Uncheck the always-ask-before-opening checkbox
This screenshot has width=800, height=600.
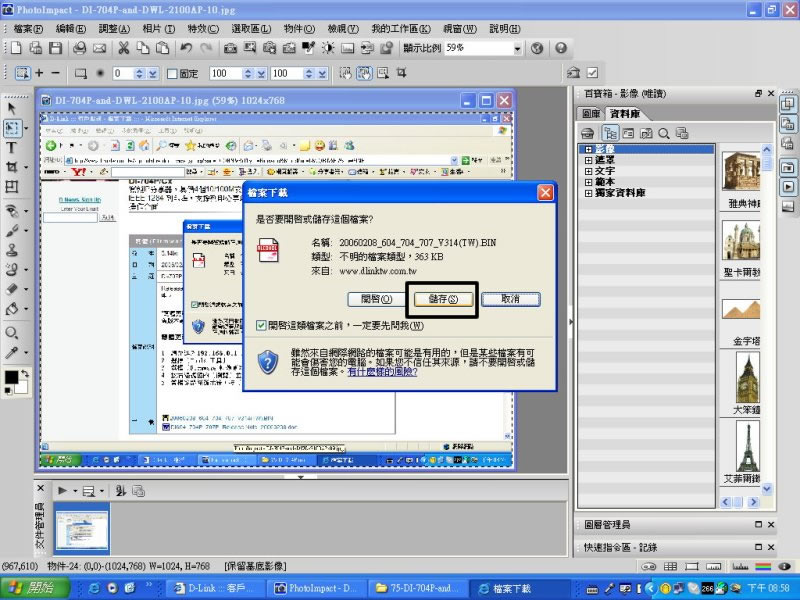point(261,325)
